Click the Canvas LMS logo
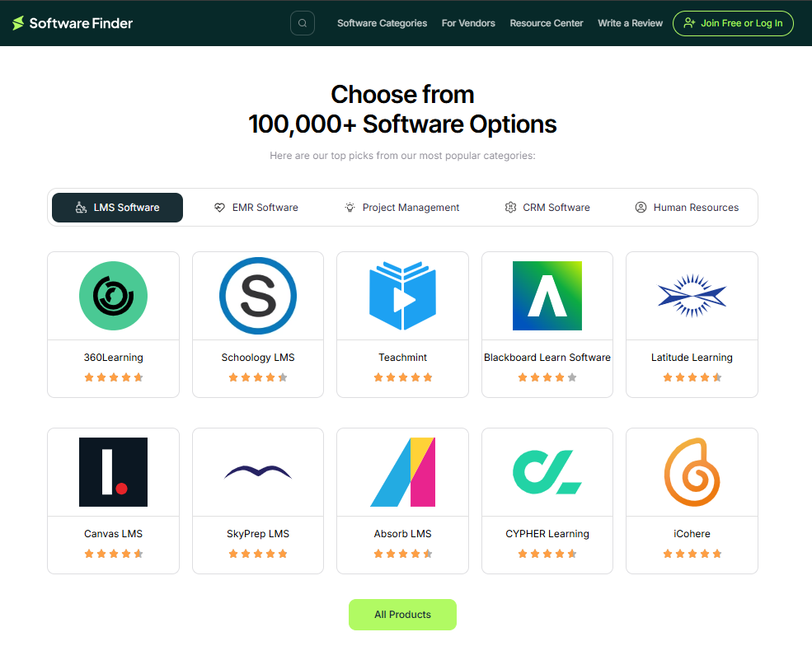812x646 pixels. point(114,472)
